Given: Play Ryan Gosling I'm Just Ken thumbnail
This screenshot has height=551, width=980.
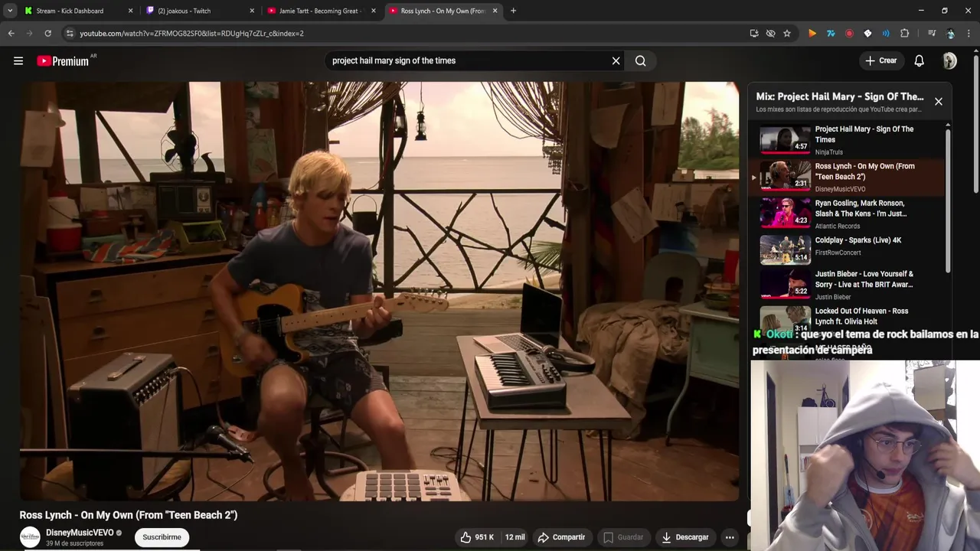Looking at the screenshot, I should (785, 213).
